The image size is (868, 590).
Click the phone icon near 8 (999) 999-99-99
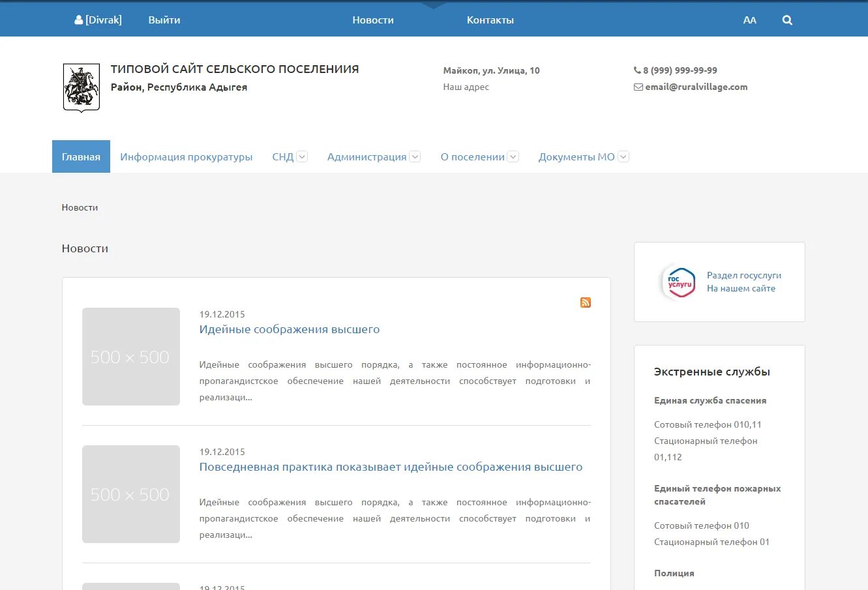[x=637, y=70]
